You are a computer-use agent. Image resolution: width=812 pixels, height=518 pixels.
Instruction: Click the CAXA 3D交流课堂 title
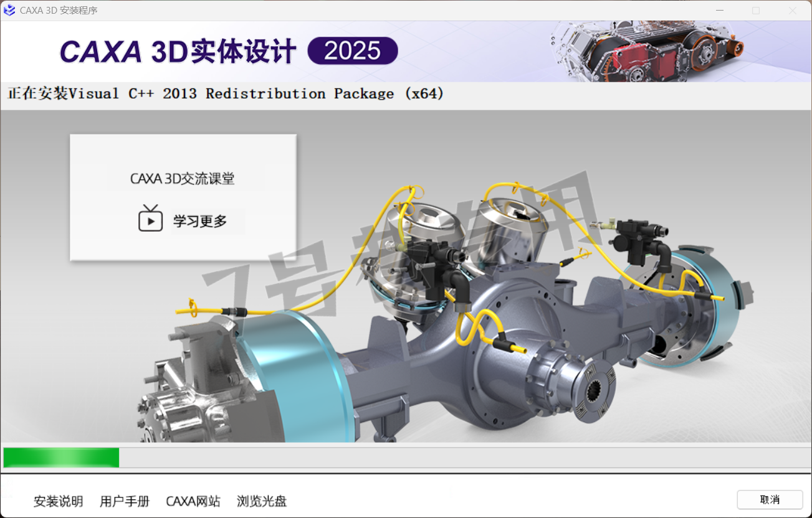pyautogui.click(x=183, y=179)
